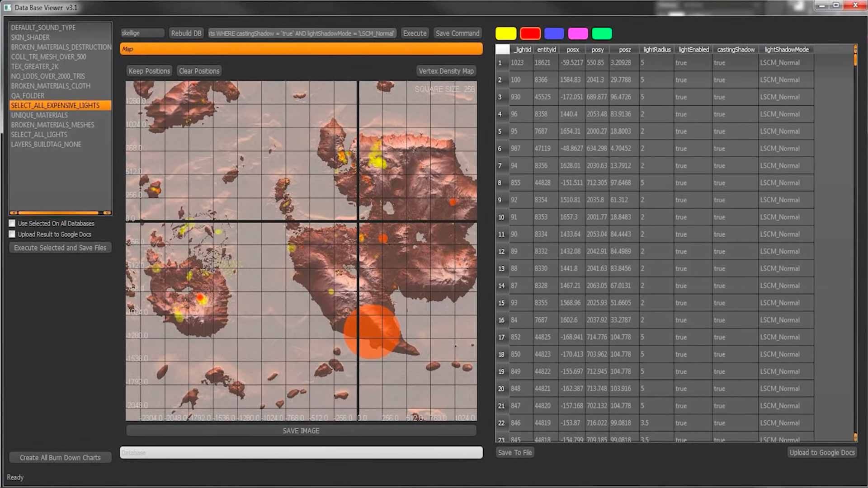The image size is (868, 488).
Task: Click Keep Positions button
Action: point(149,71)
